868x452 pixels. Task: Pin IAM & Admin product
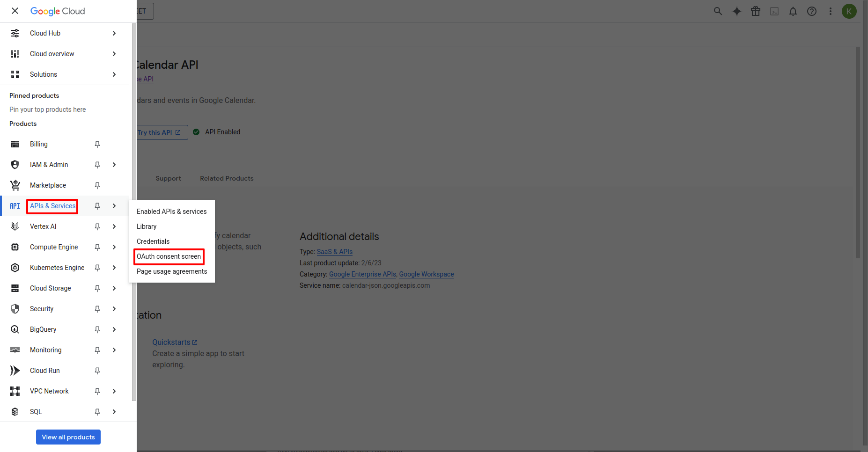point(97,165)
